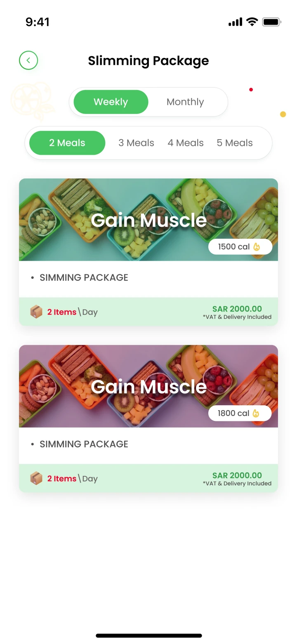Click the flame icon beside 1500 cal
The image size is (297, 644).
257,247
